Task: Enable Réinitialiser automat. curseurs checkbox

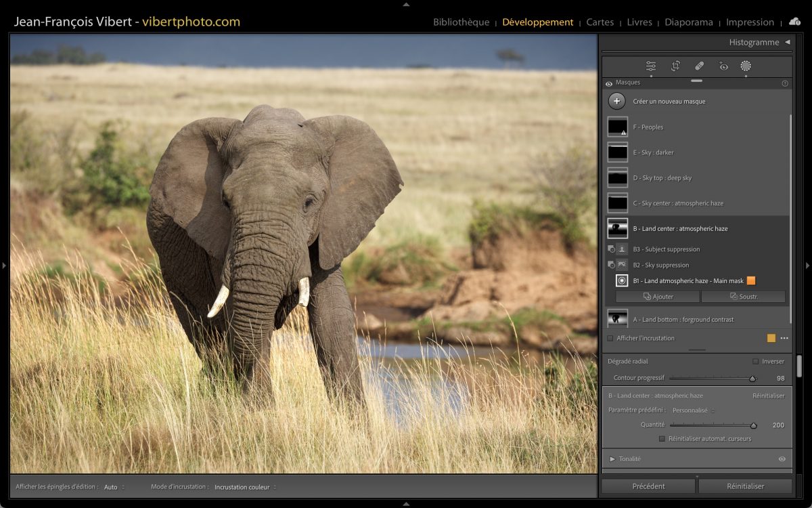Action: (662, 439)
